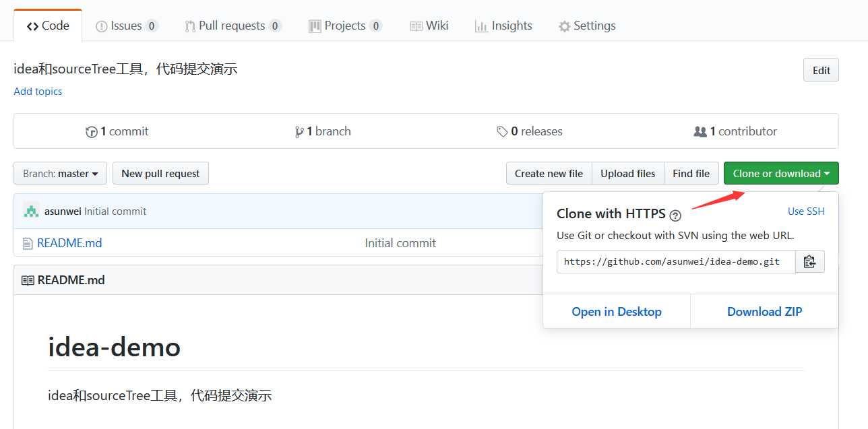This screenshot has height=429, width=868.
Task: Click the README.md file icon
Action: [x=28, y=243]
